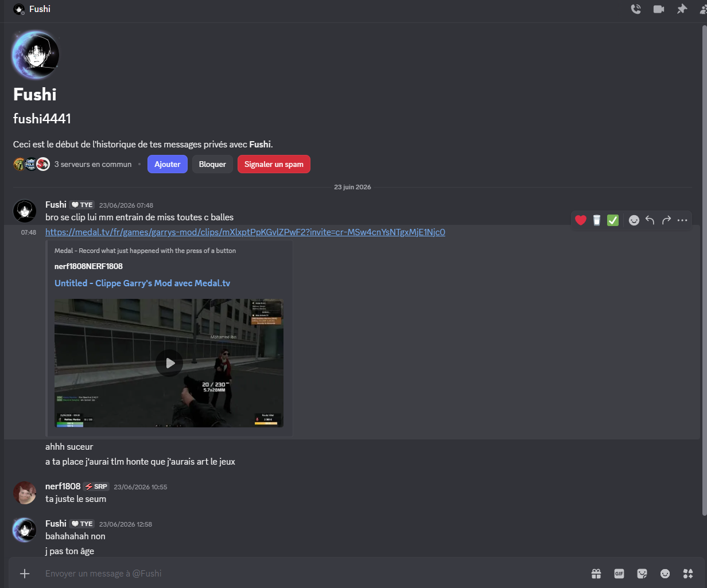This screenshot has height=588, width=707.
Task: Open pinned messages
Action: pyautogui.click(x=681, y=9)
